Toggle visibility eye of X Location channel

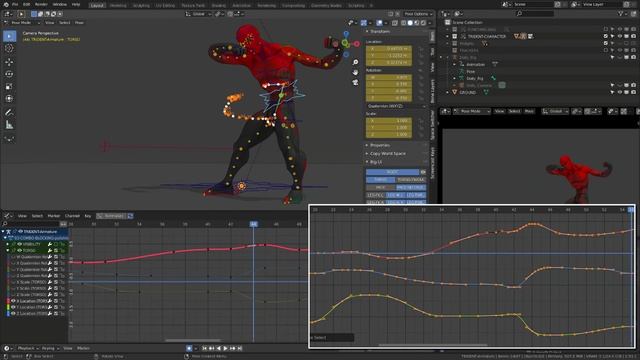13,301
